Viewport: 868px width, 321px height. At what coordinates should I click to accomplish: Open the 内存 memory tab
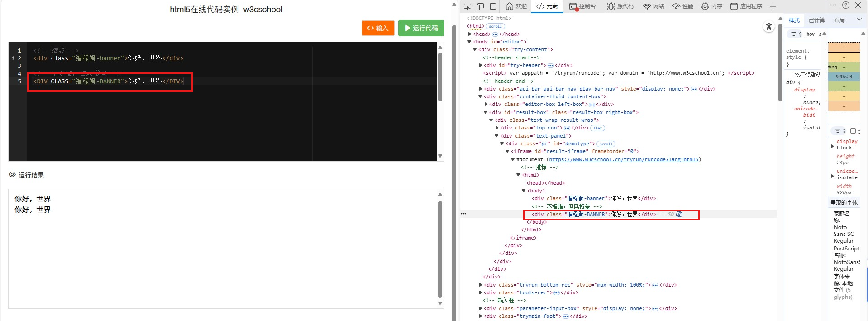point(712,6)
